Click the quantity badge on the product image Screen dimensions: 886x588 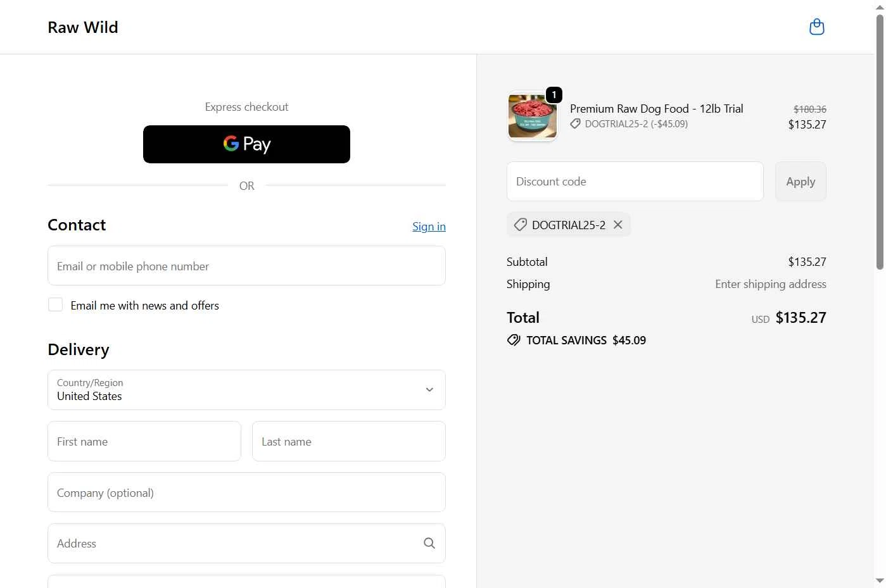[554, 95]
